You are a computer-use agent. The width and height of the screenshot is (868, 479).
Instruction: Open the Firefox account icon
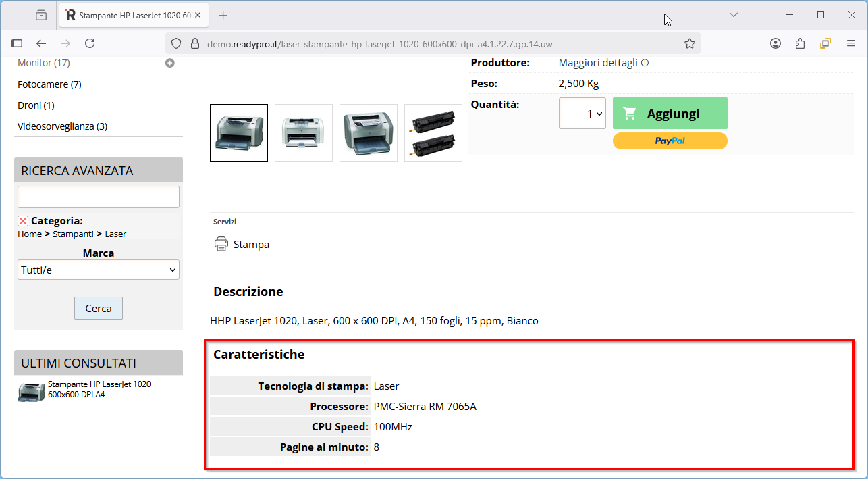point(776,43)
